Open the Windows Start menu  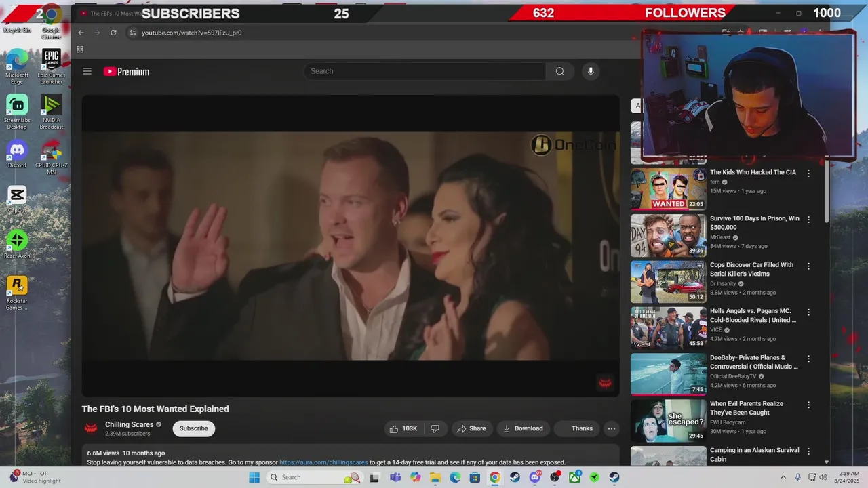pos(254,477)
